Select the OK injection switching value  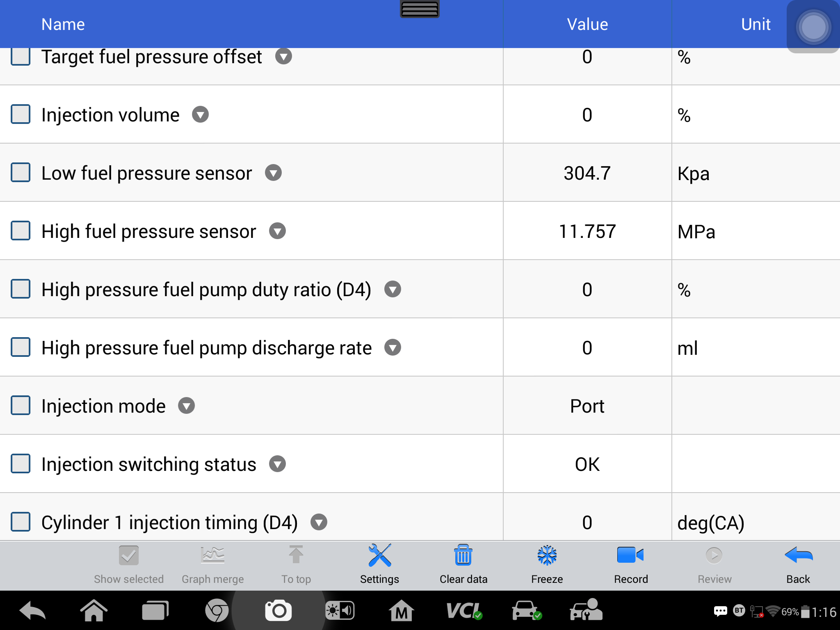point(587,464)
